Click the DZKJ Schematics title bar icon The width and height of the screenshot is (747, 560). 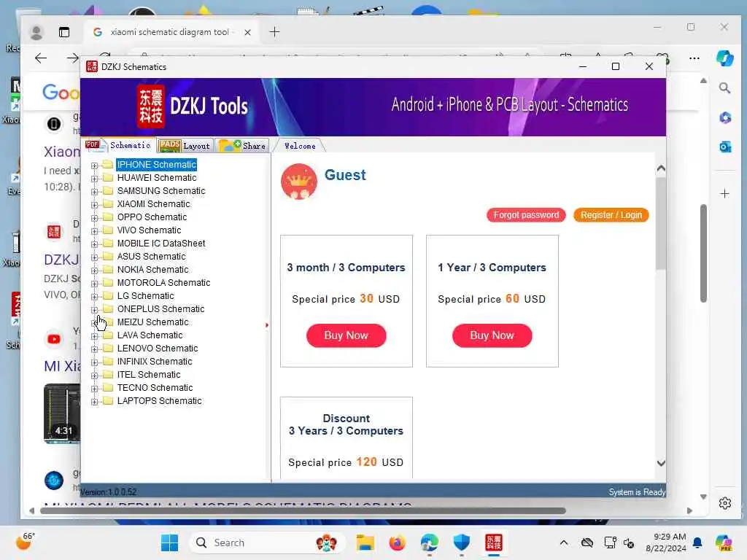point(91,66)
